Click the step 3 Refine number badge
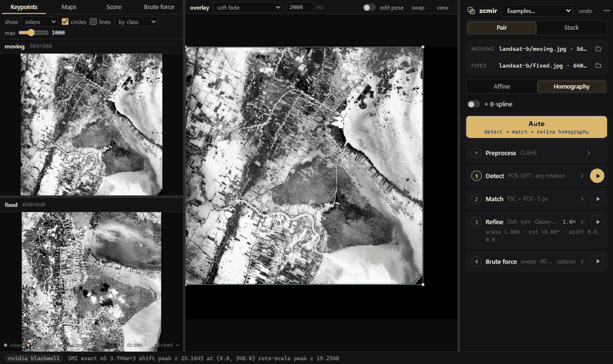Image resolution: width=613 pixels, height=364 pixels. tap(476, 221)
